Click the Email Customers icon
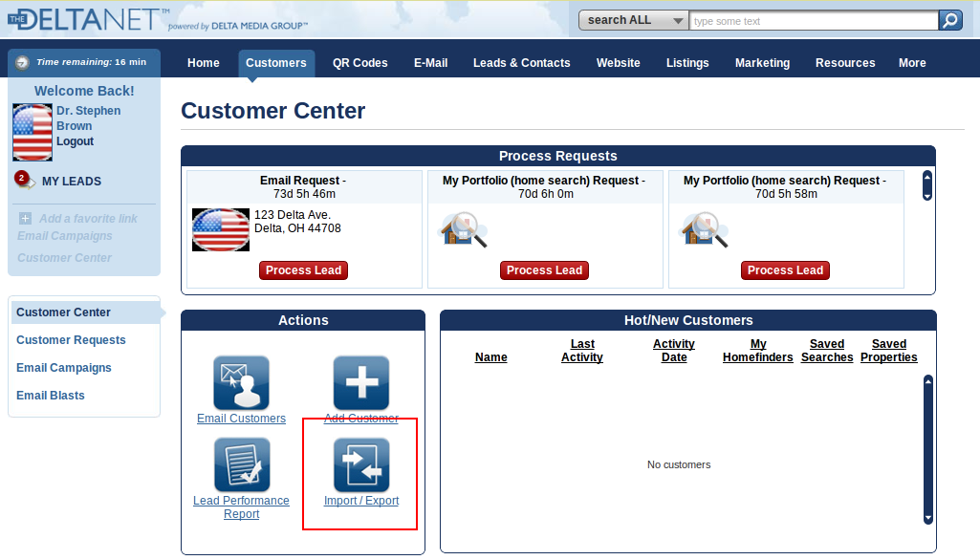The image size is (980, 560). pos(241,382)
